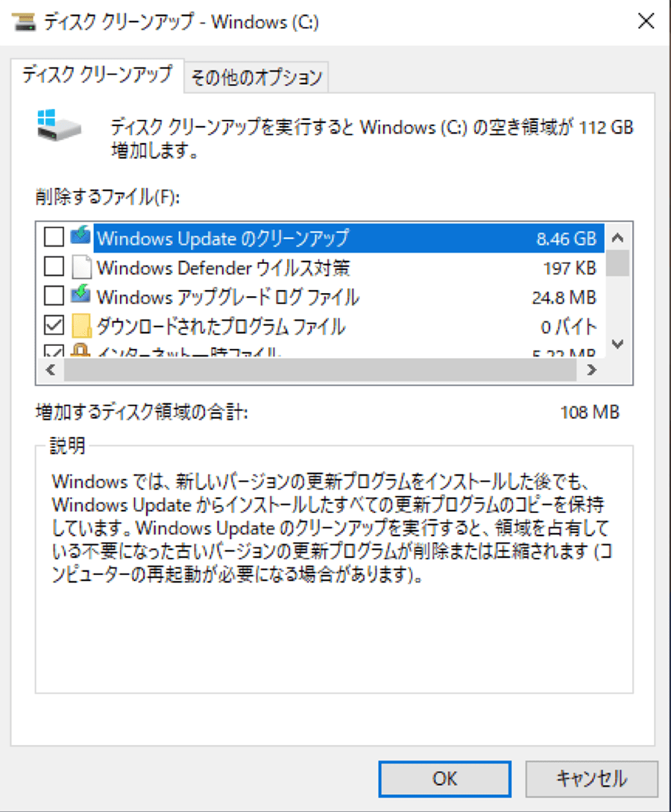Click the キャンセル button

click(x=592, y=778)
